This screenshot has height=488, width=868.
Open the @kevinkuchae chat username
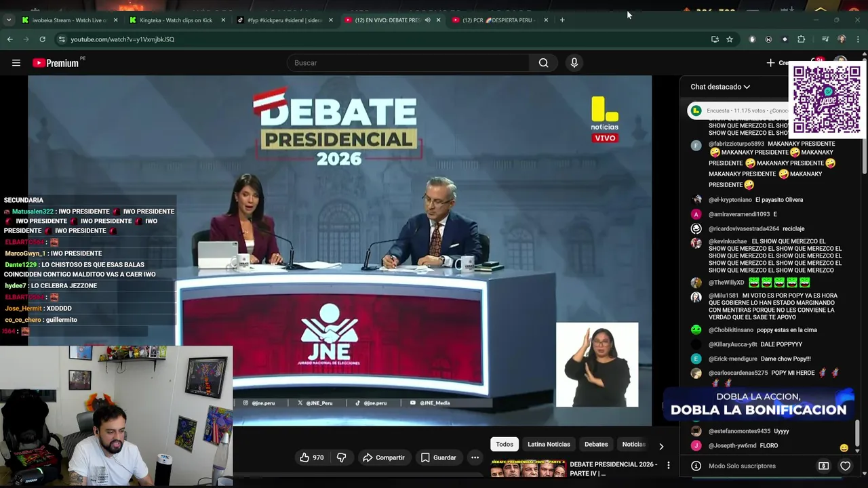click(x=728, y=241)
